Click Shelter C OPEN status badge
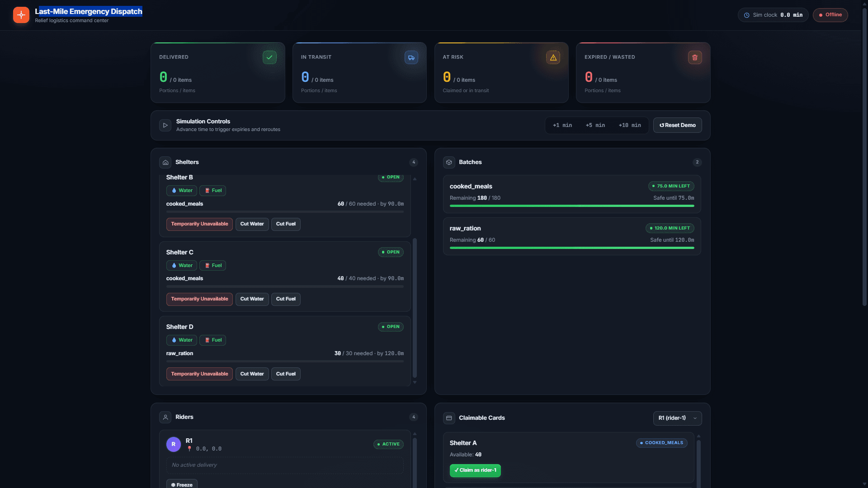868x488 pixels. click(x=391, y=252)
